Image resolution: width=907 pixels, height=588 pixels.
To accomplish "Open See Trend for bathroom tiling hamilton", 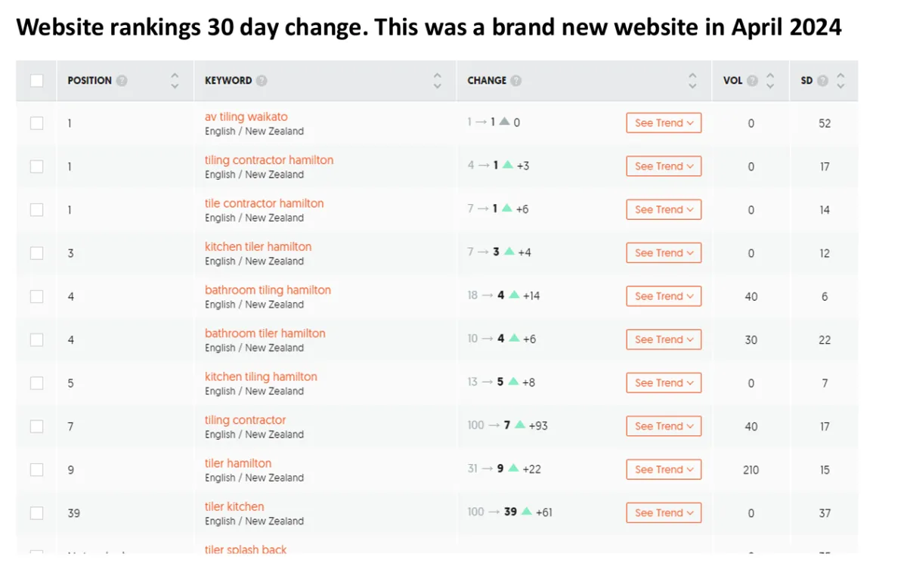I will click(664, 296).
